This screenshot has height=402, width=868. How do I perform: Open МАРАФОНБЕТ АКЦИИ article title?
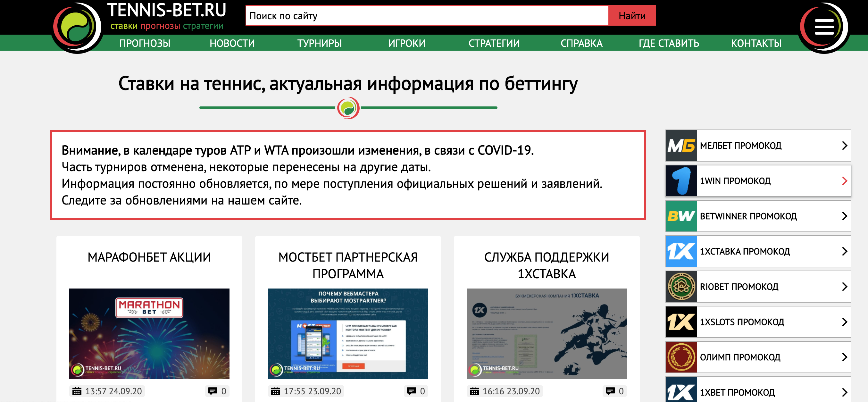click(x=149, y=257)
